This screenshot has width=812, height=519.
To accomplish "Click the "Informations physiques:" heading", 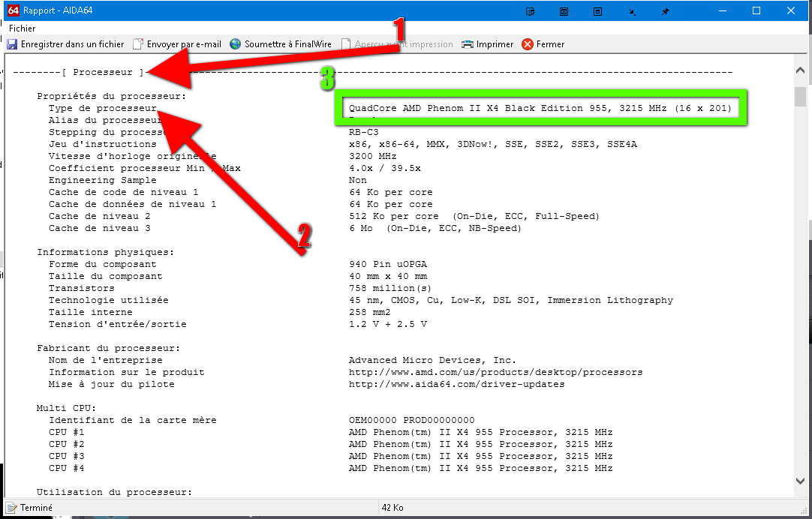I will (x=105, y=253).
